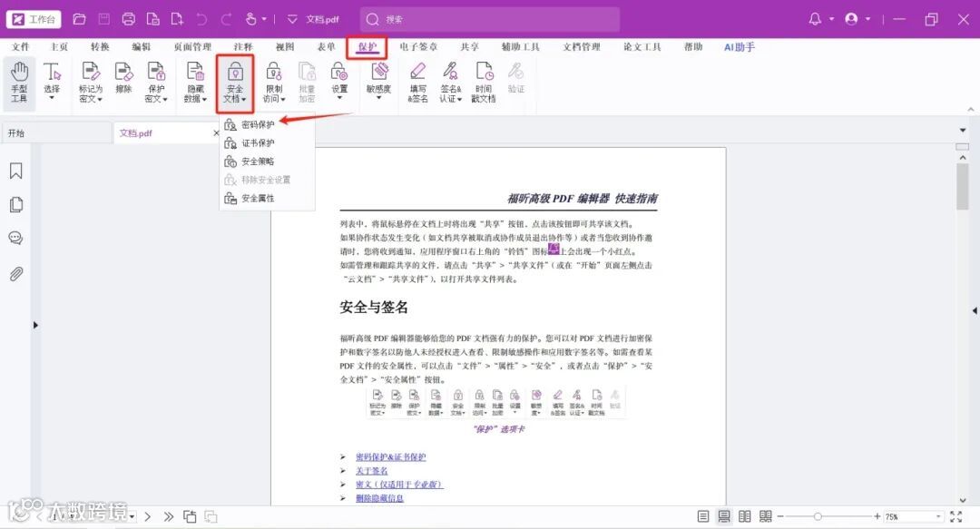The width and height of the screenshot is (980, 529).
Task: Activate the 选择 selection tool
Action: click(52, 82)
